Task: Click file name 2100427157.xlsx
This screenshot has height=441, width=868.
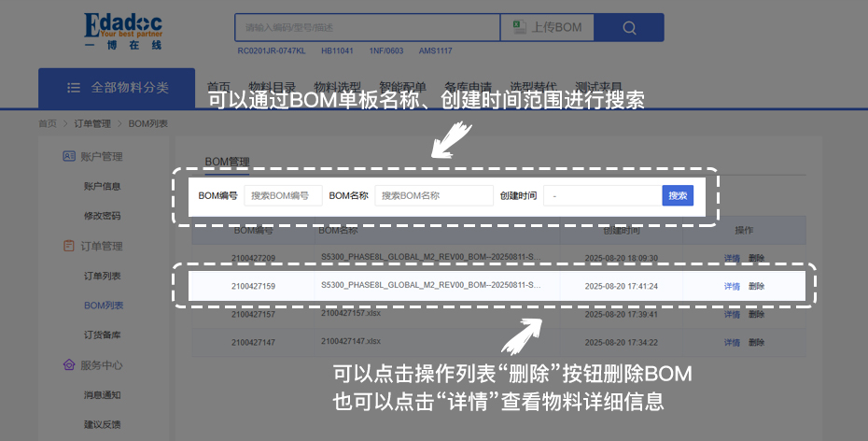Action: click(x=351, y=313)
